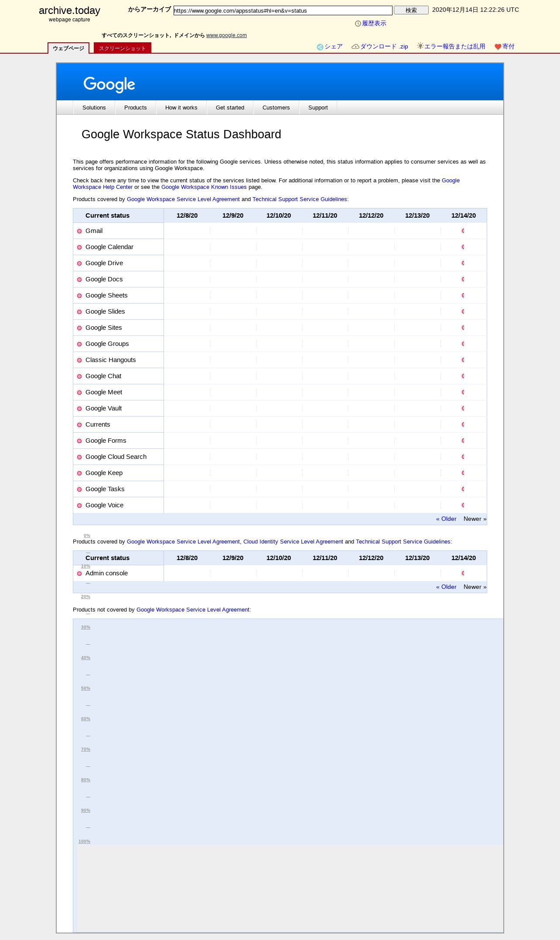Open the Google Workspace Help Center link

(102, 187)
